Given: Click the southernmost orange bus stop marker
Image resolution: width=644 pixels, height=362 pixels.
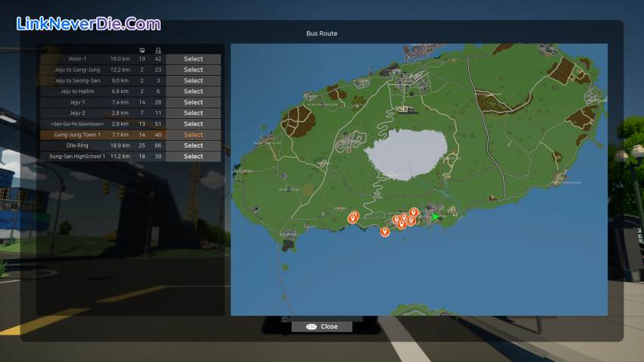Looking at the screenshot, I should pyautogui.click(x=385, y=231).
